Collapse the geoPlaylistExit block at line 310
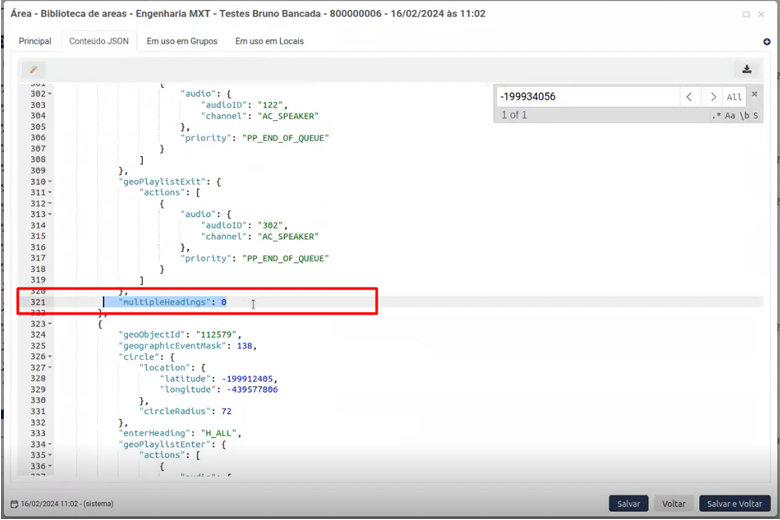The height and width of the screenshot is (520, 780). (51, 182)
